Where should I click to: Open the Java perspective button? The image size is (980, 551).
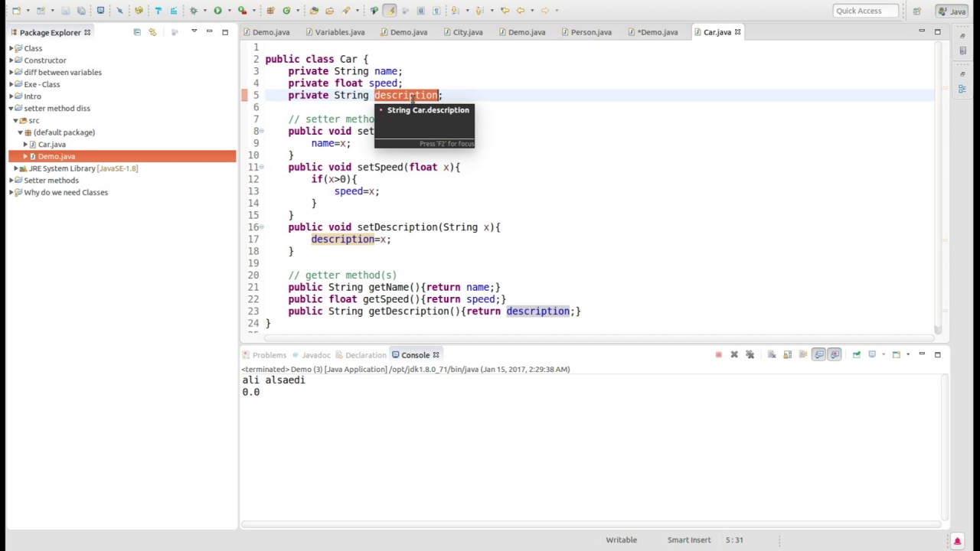(x=952, y=11)
